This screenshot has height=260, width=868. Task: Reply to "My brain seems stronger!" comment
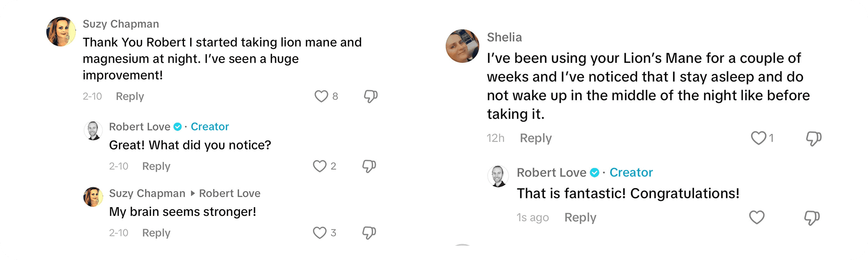156,233
